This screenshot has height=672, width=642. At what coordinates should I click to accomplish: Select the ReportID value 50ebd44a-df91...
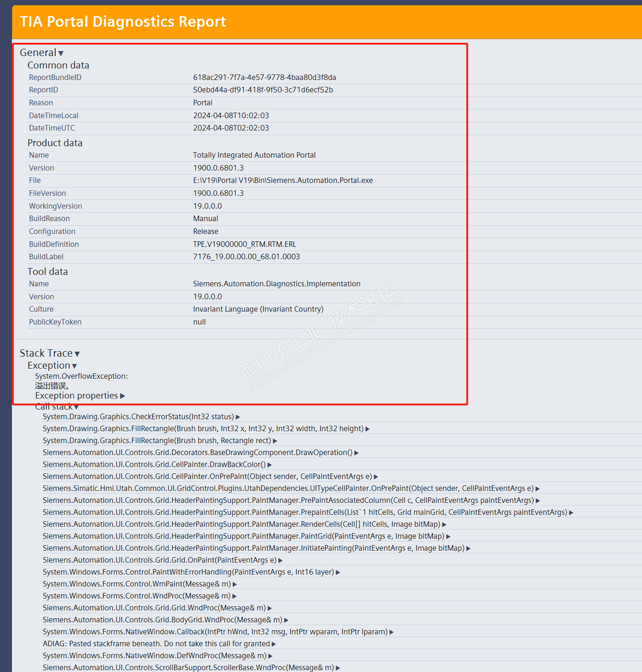pyautogui.click(x=263, y=90)
